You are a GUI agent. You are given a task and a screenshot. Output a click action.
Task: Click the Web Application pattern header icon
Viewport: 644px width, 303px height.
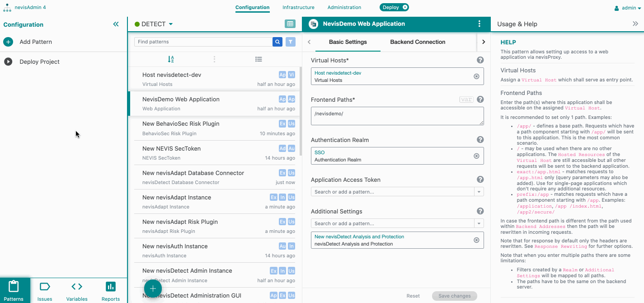313,24
